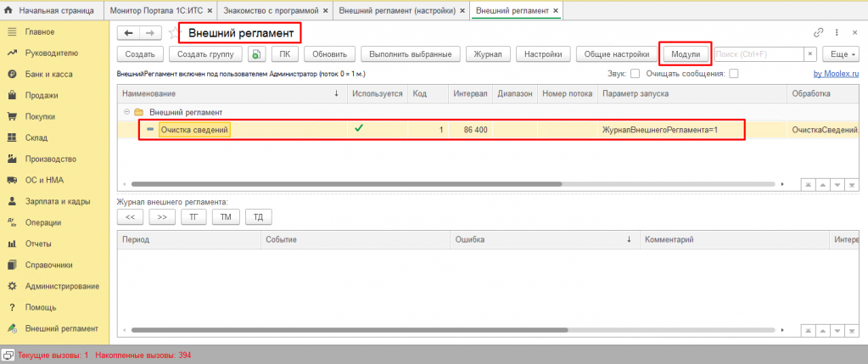Open Справочники books icon
The image size is (868, 364).
pyautogui.click(x=11, y=265)
